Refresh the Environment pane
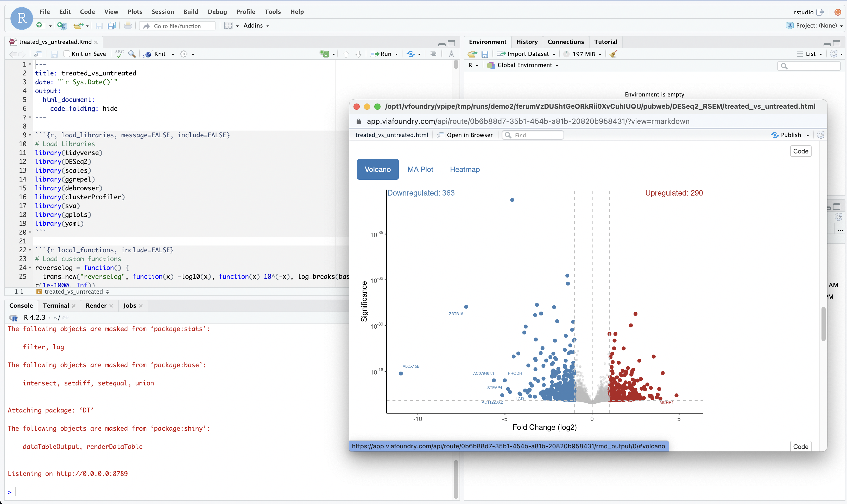Image resolution: width=847 pixels, height=504 pixels. click(834, 54)
